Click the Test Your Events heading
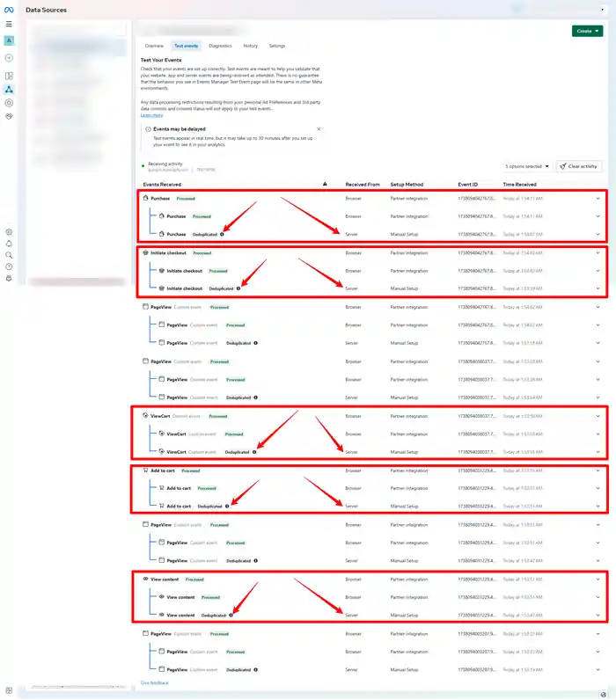 coord(161,60)
